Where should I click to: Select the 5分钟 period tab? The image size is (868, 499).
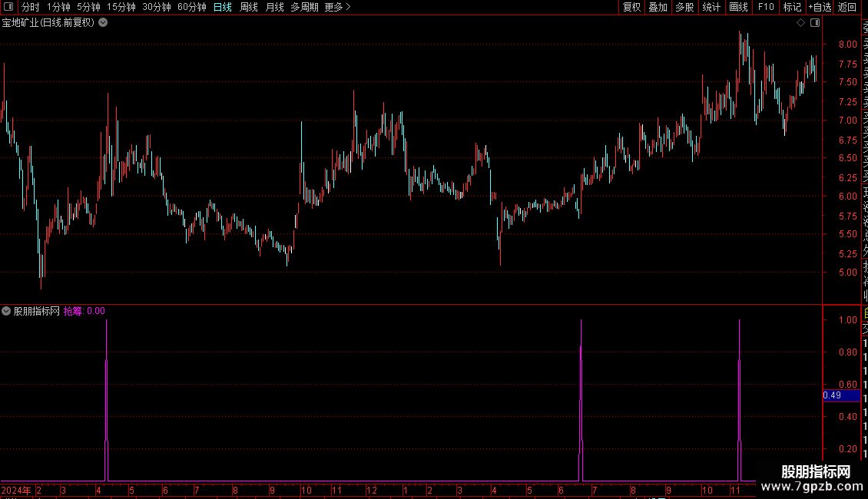click(88, 7)
